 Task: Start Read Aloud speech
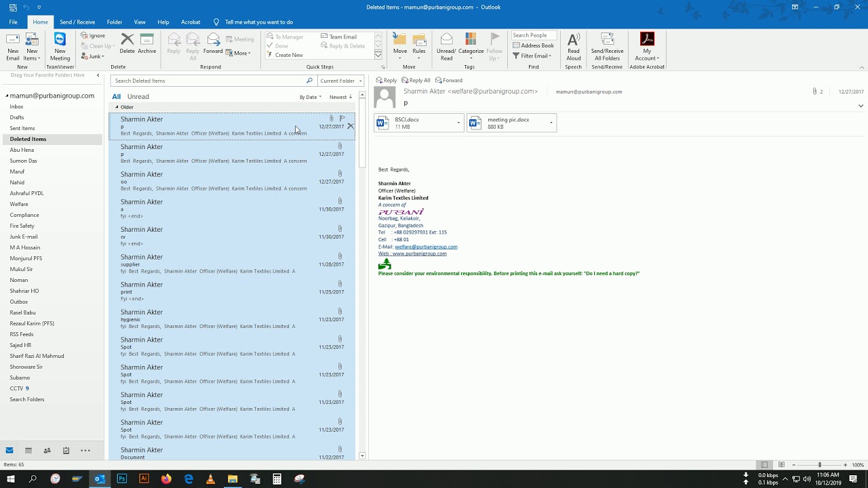(x=574, y=46)
